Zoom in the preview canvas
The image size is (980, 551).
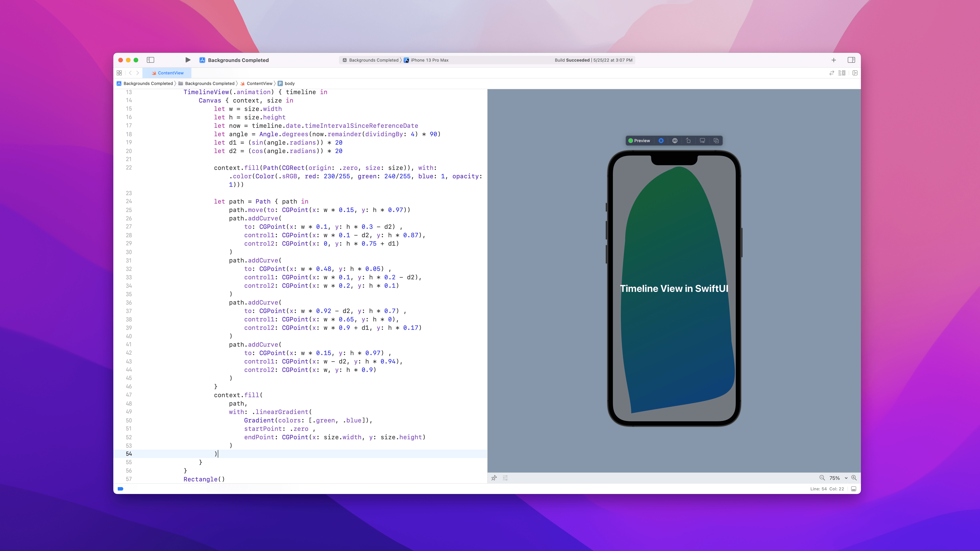click(x=854, y=478)
